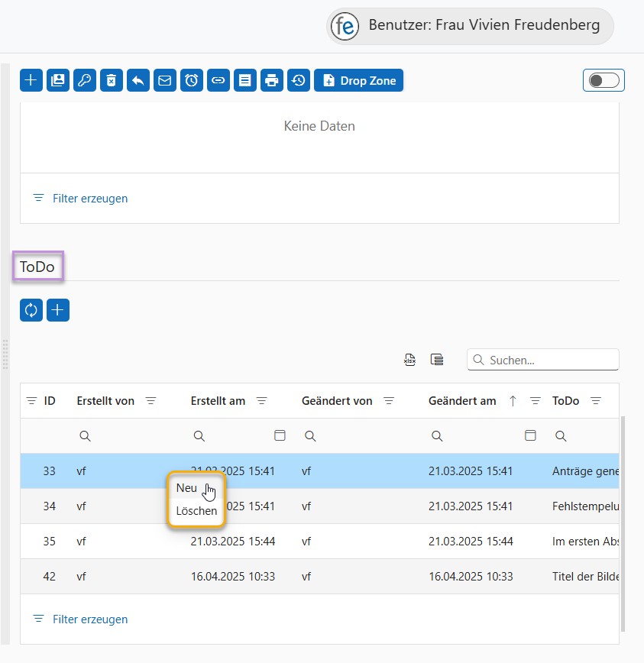
Task: Open the history clock icon
Action: (x=299, y=80)
